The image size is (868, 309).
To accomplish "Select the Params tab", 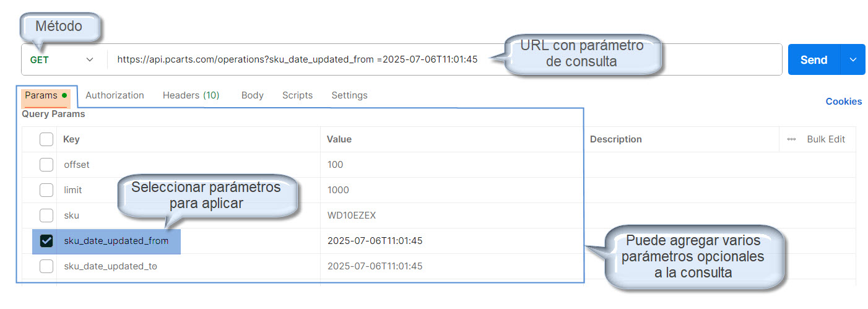I will tap(41, 95).
